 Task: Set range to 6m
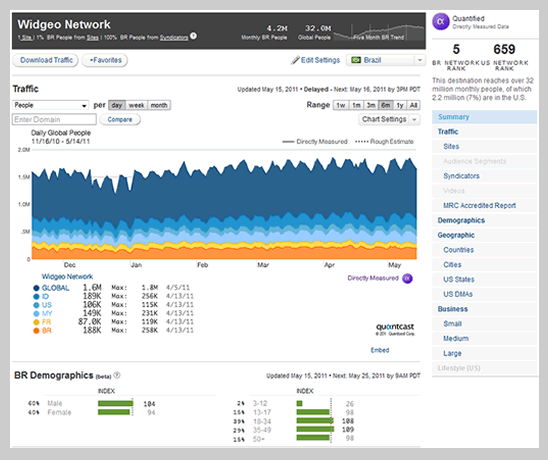coord(385,105)
